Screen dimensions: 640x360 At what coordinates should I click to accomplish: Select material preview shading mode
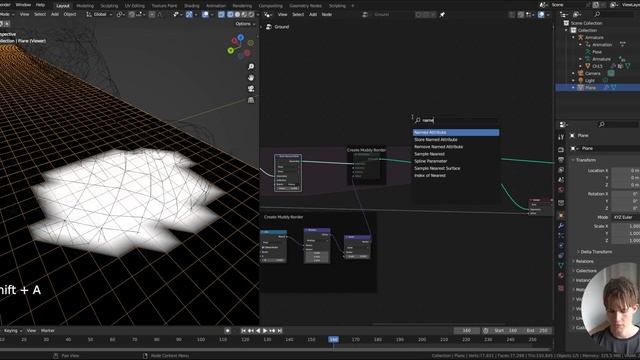[x=244, y=14]
